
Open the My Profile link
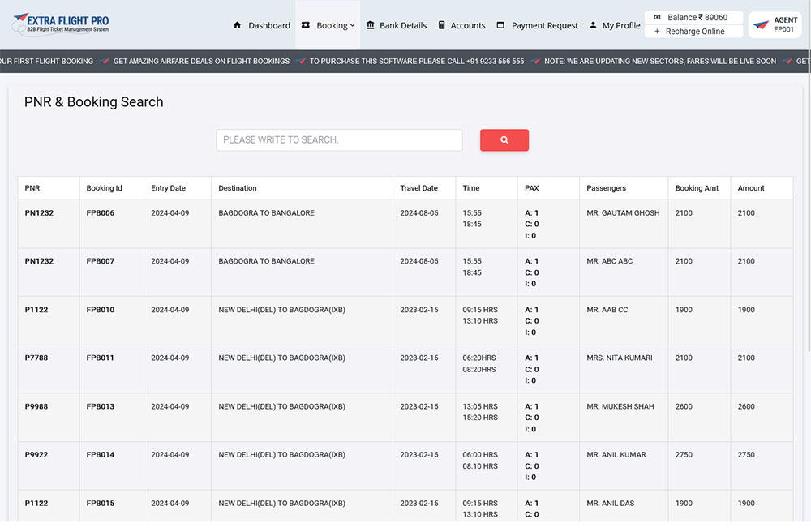tap(620, 25)
